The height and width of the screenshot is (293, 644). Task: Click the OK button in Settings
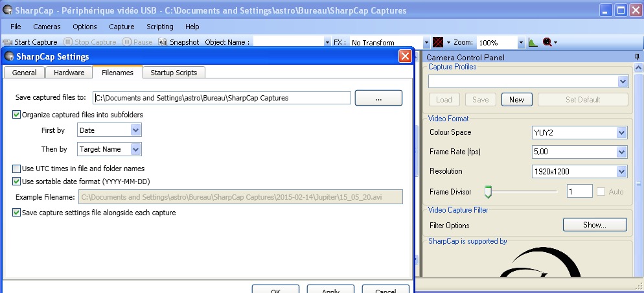point(275,288)
